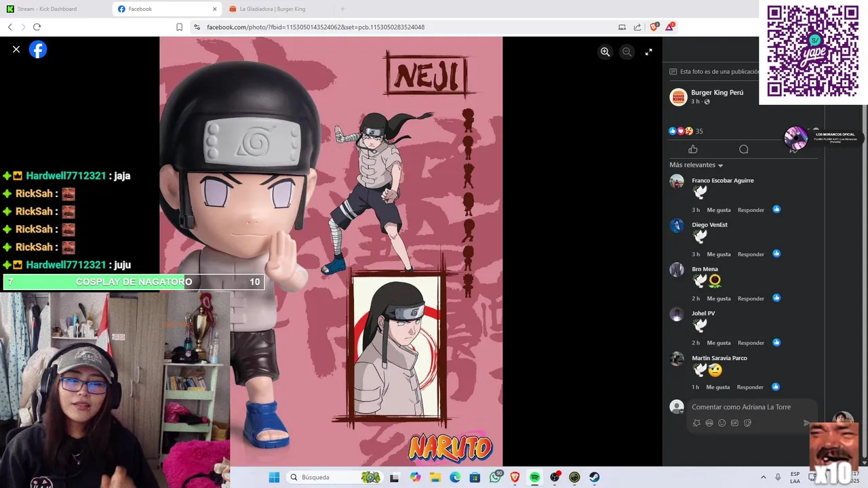This screenshot has width=868, height=488.
Task: Click Burger King Perú profile picture
Action: [x=678, y=97]
